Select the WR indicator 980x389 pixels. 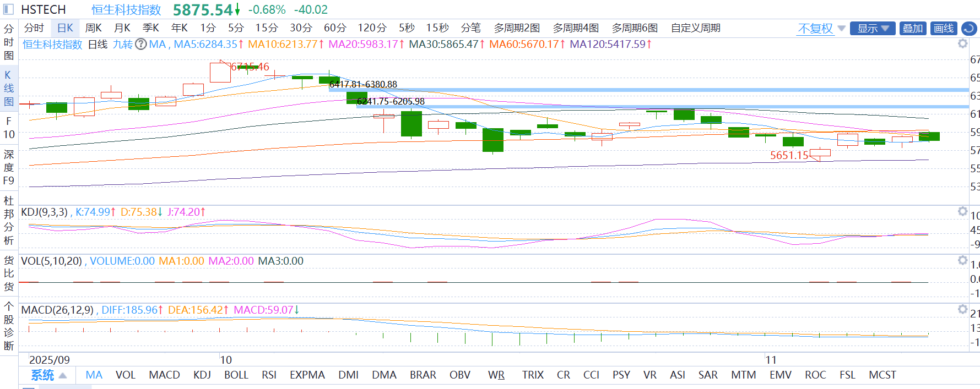(496, 375)
